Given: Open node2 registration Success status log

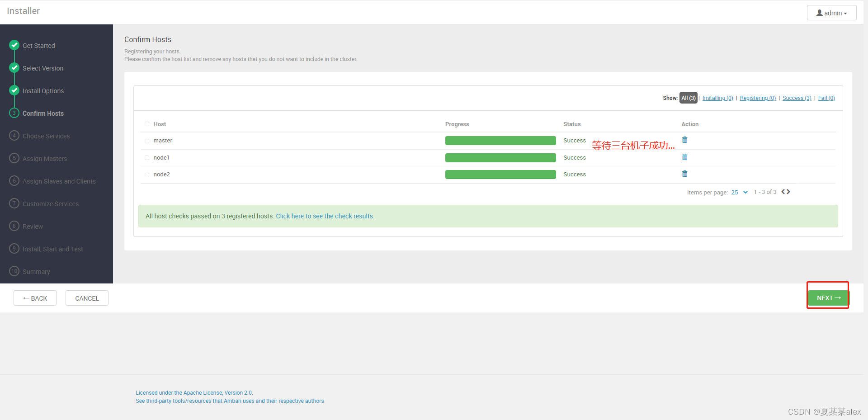Looking at the screenshot, I should pyautogui.click(x=575, y=175).
